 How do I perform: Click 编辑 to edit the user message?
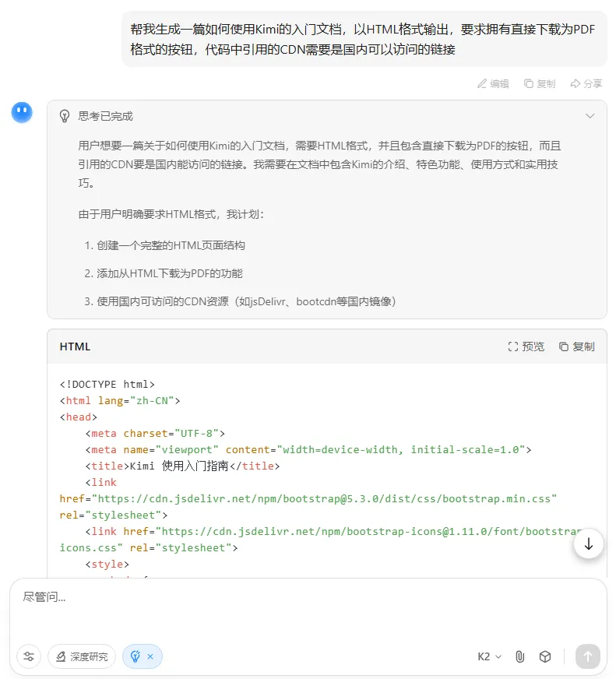[x=493, y=83]
